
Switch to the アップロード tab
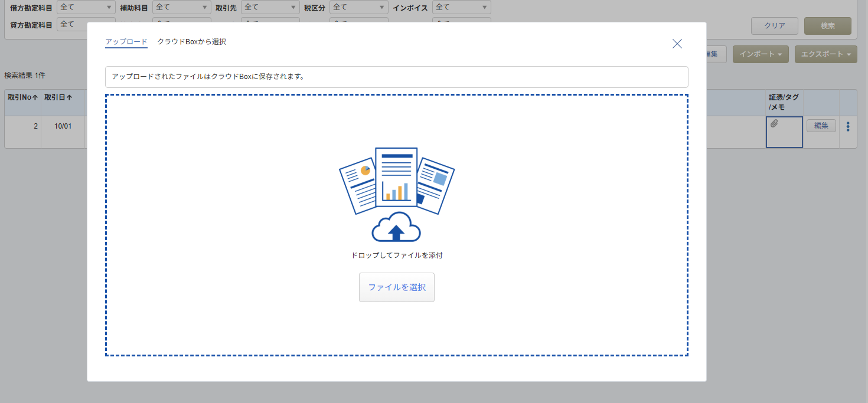126,42
